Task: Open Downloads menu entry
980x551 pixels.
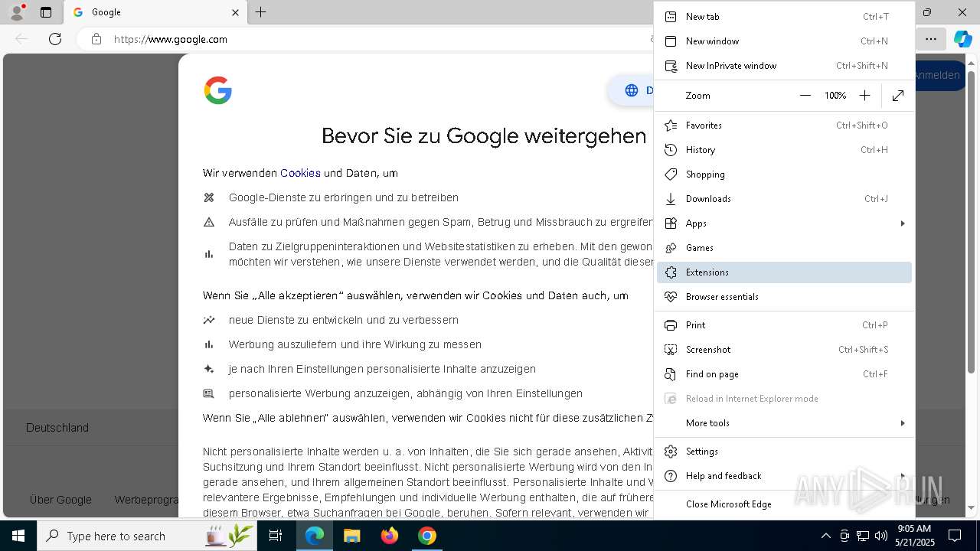Action: tap(784, 199)
